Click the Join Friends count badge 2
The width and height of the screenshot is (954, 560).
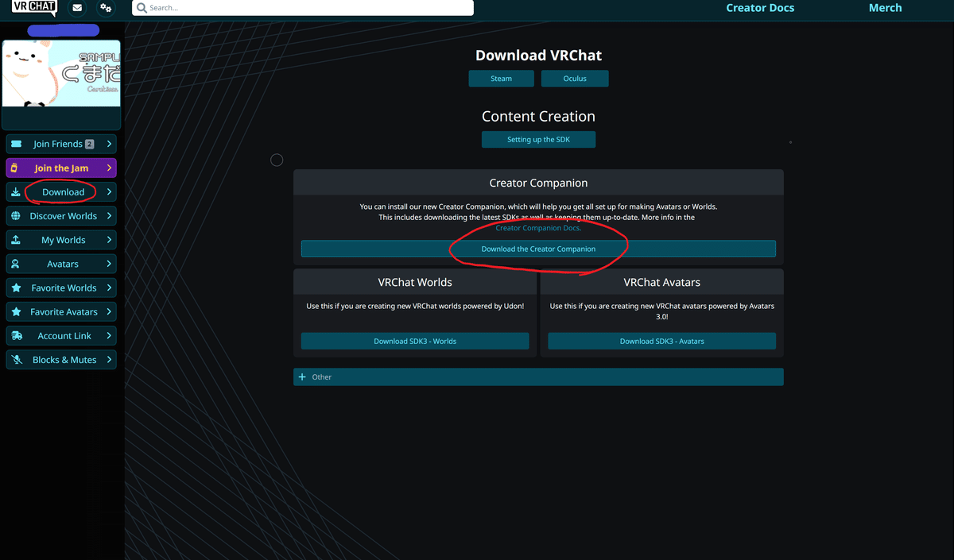[x=90, y=144]
